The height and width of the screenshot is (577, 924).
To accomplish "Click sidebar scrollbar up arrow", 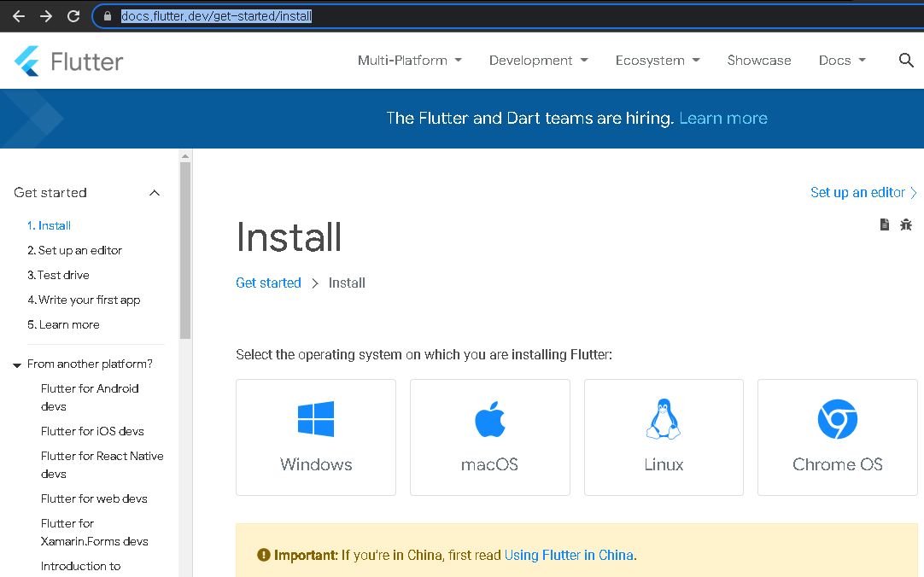I will pos(185,156).
